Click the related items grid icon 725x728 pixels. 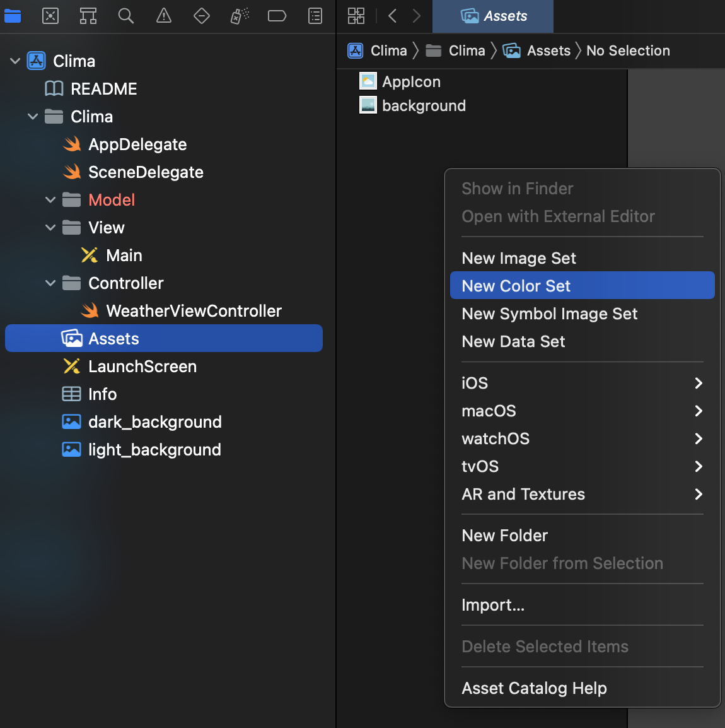[356, 16]
